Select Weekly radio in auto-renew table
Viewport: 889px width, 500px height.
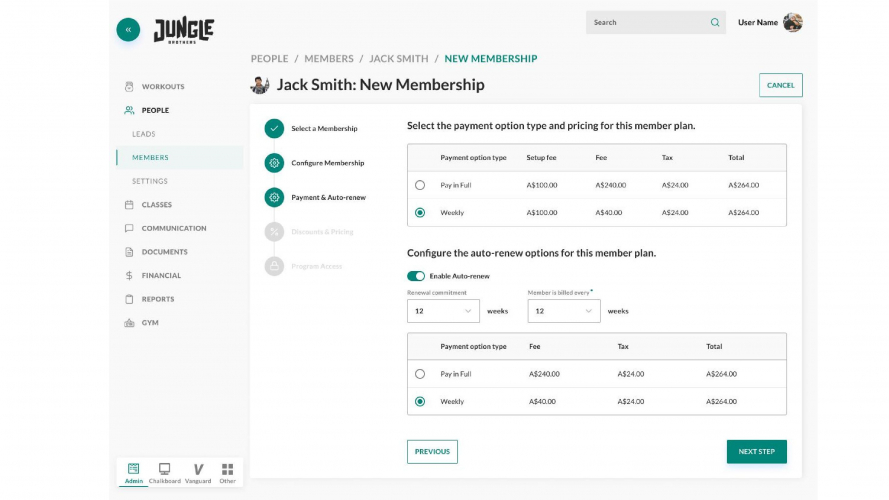420,401
